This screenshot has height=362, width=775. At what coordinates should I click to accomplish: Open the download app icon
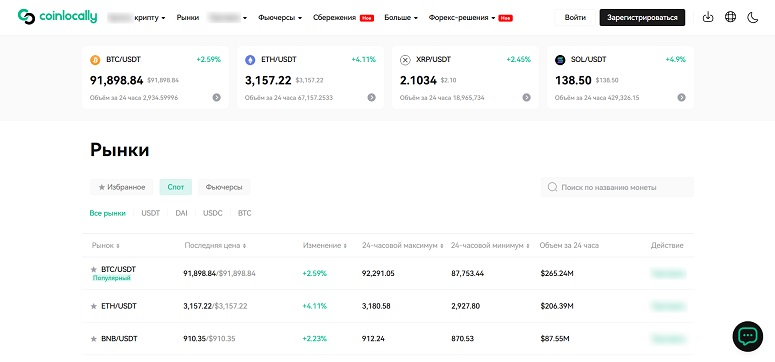tap(708, 17)
